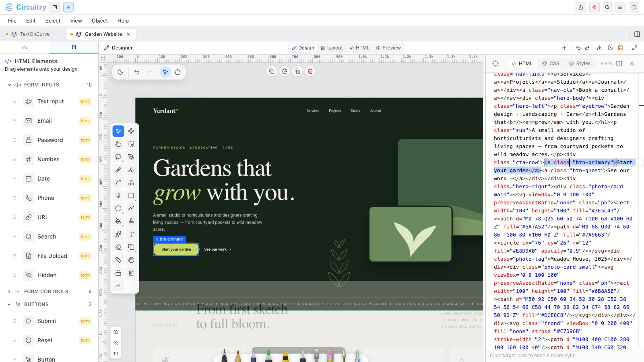Click the orange save icon in Designer toolbar
The height and width of the screenshot is (362, 644).
point(621,48)
